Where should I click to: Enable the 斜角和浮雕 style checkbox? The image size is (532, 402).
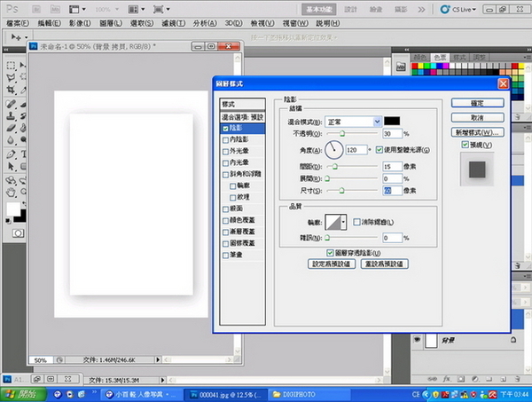tap(225, 175)
